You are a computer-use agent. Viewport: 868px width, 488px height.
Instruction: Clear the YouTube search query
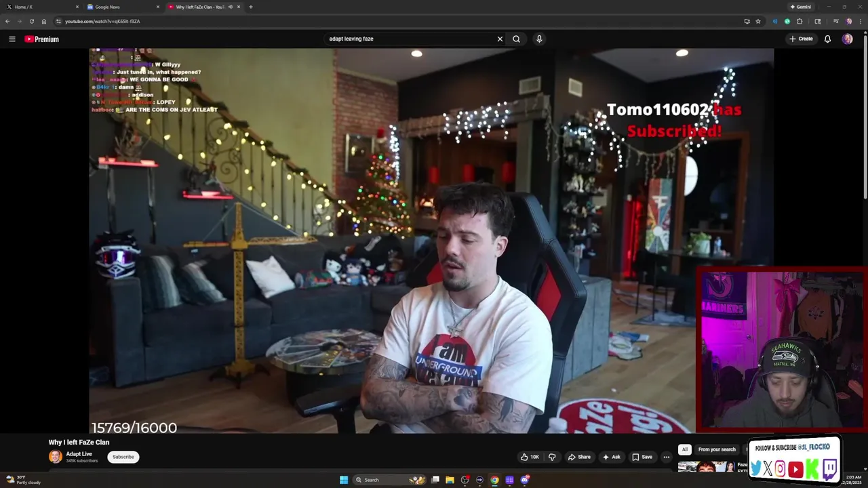(x=500, y=39)
